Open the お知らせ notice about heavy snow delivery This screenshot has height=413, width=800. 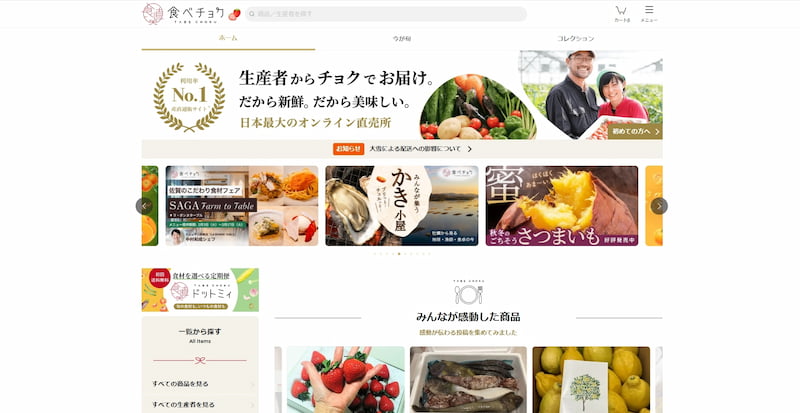(x=402, y=149)
